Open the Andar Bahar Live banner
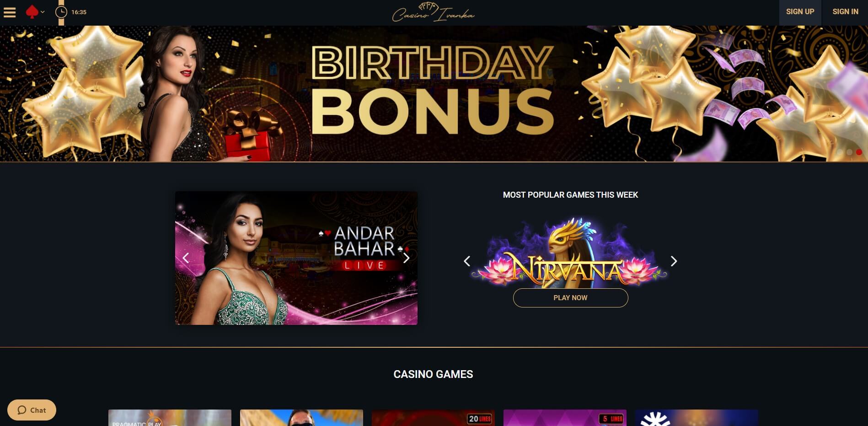 coord(296,258)
